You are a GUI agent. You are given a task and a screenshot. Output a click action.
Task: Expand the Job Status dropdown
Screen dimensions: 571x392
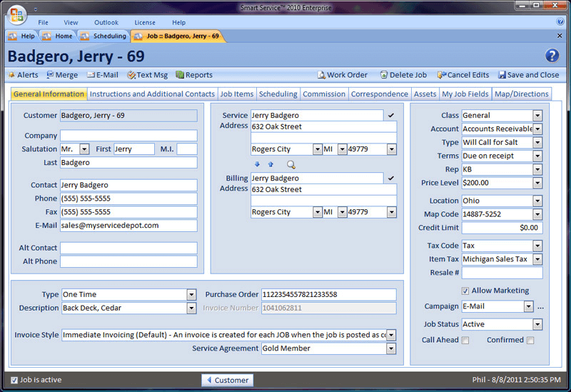(x=537, y=325)
